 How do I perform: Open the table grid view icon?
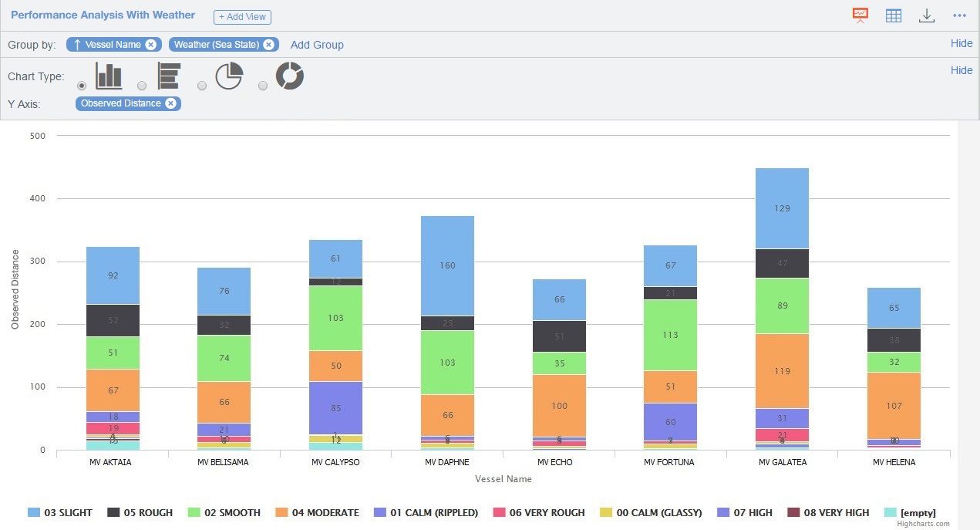pyautogui.click(x=894, y=15)
